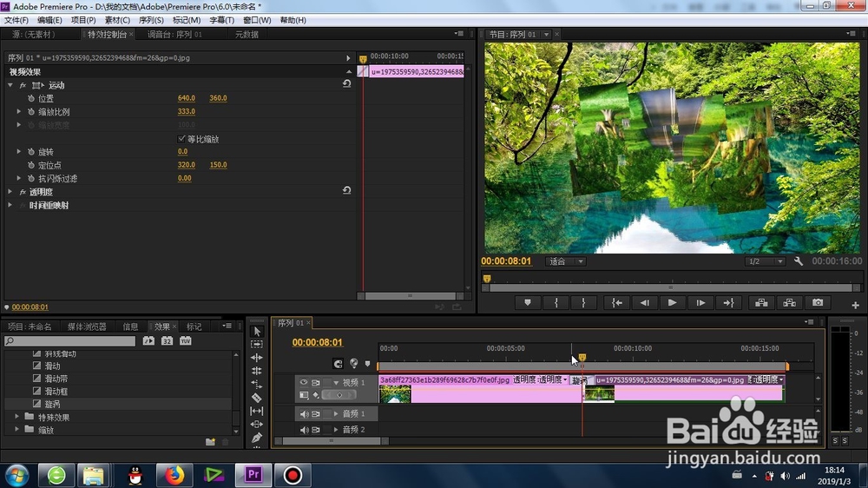868x488 pixels.
Task: Toggle Rotation animation stopwatch
Action: click(x=31, y=151)
